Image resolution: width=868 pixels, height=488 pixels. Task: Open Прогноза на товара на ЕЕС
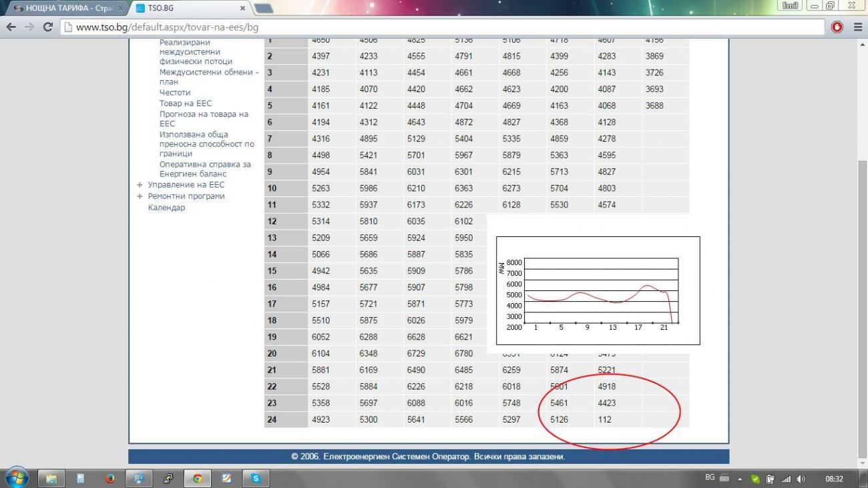204,119
